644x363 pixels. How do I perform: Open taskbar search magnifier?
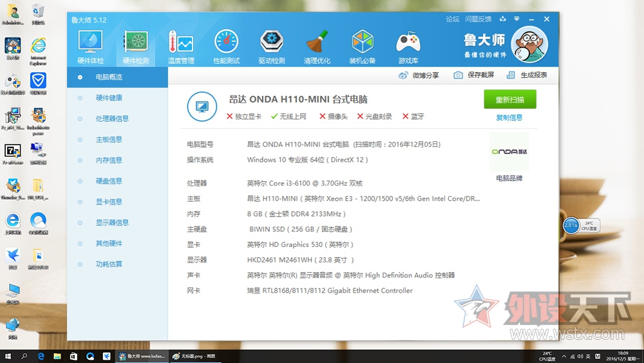click(x=24, y=356)
